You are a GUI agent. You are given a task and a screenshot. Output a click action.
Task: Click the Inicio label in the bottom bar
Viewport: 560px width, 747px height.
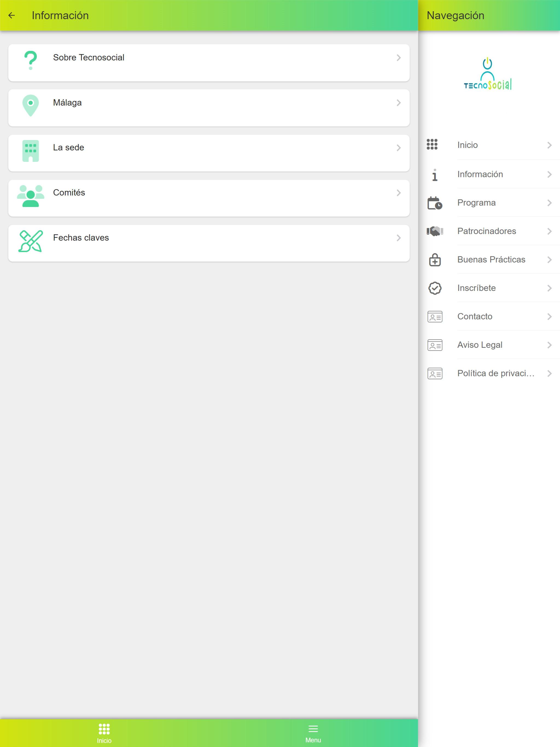coord(104,741)
